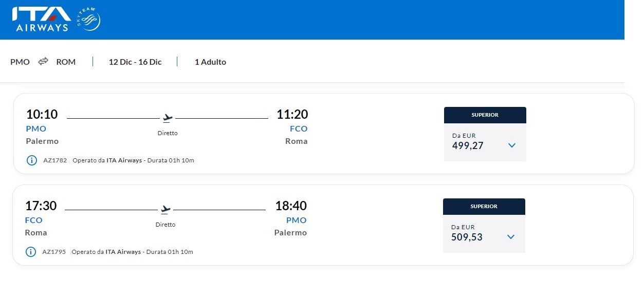Open the 1 Adulto passenger selector

pos(210,62)
